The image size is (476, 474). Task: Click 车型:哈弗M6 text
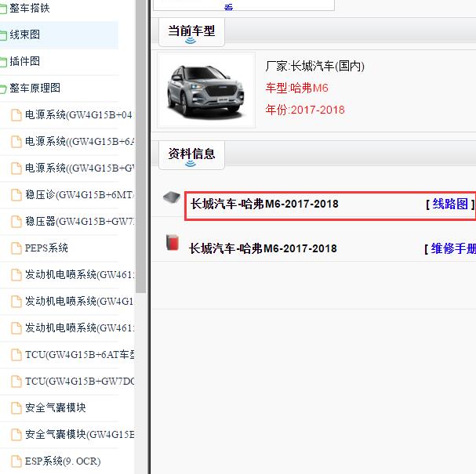point(296,89)
